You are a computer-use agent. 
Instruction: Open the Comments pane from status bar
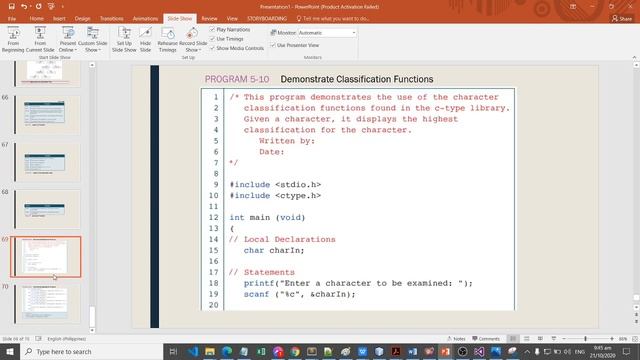click(x=486, y=339)
